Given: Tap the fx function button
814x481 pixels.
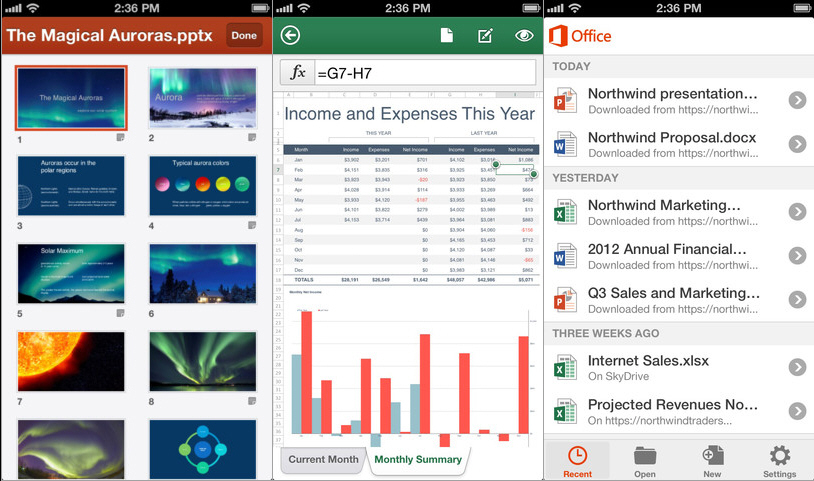Looking at the screenshot, I should point(297,72).
